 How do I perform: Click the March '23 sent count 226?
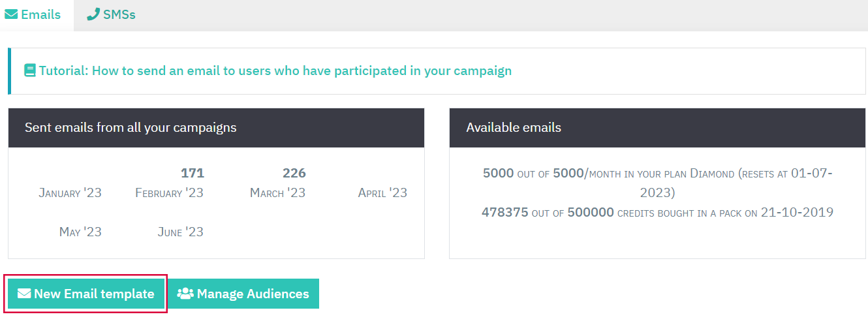pyautogui.click(x=294, y=173)
